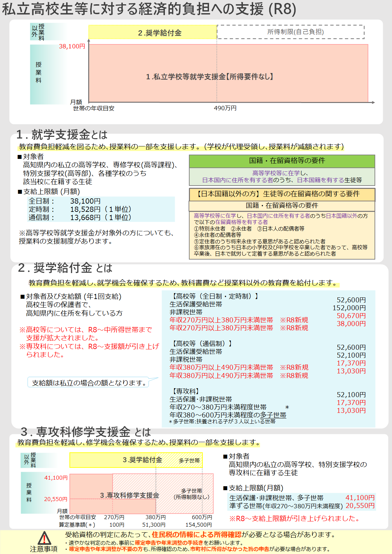
Task: Select the 全日制: 38,100円 row
Action: point(65,201)
